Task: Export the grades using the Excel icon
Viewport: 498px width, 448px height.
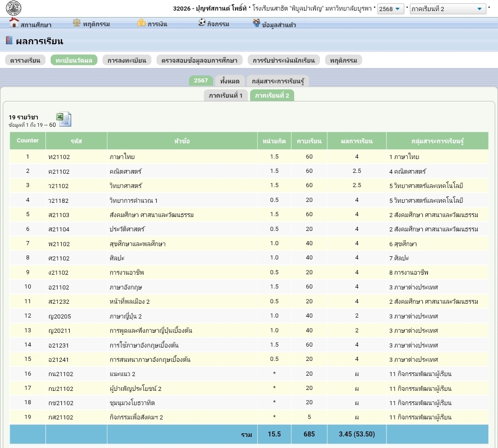Action: point(64,119)
